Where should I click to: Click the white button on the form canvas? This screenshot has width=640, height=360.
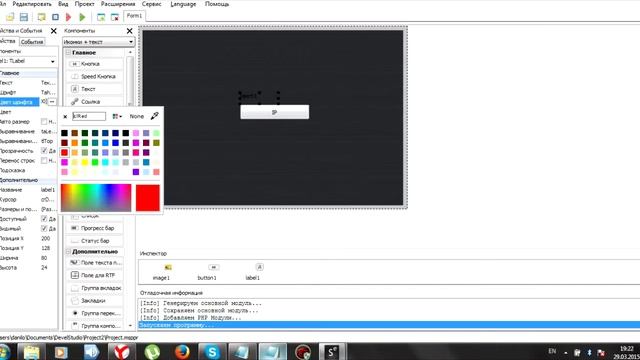(275, 112)
